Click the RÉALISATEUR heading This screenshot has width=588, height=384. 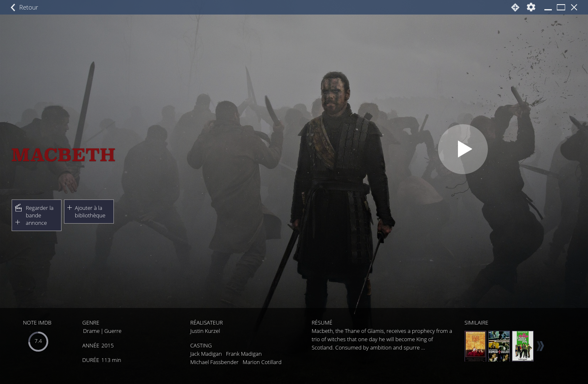[x=207, y=323]
